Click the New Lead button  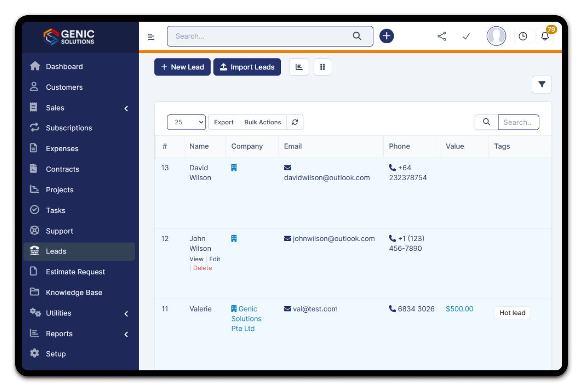pos(182,67)
